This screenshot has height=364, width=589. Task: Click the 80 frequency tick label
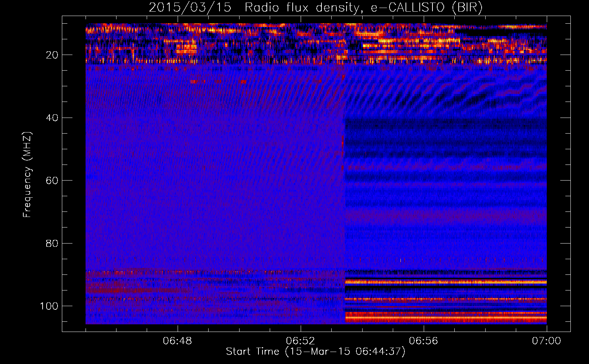tap(52, 243)
